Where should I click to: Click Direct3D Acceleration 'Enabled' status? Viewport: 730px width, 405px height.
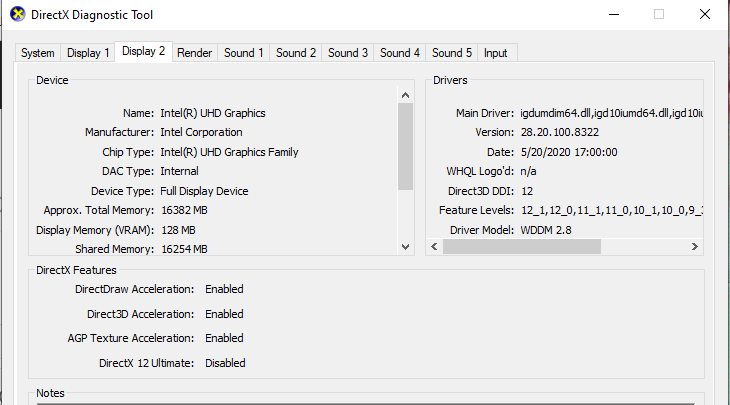224,314
